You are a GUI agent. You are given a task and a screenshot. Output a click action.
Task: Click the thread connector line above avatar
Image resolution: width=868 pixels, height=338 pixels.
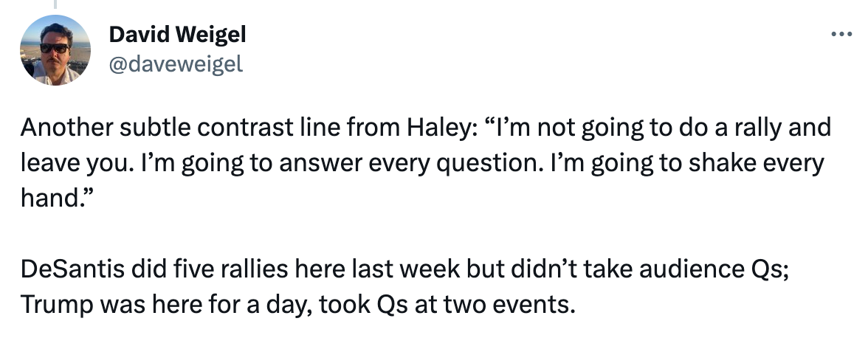(55, 4)
